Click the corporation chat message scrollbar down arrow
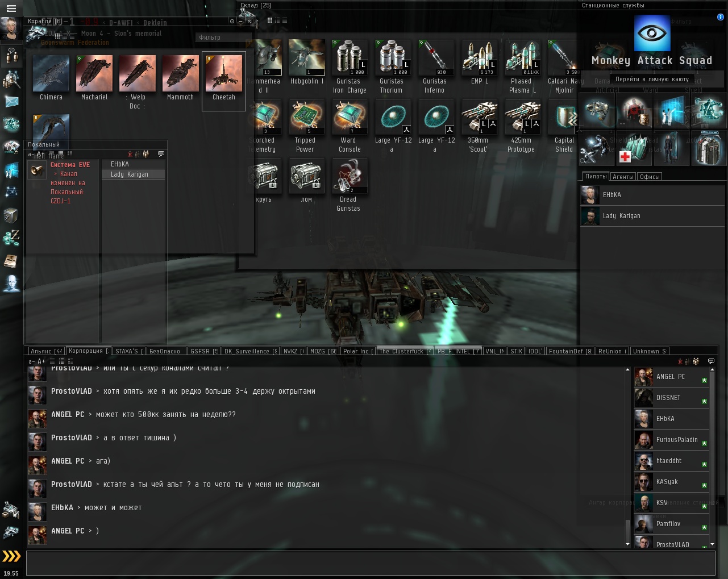 point(628,544)
